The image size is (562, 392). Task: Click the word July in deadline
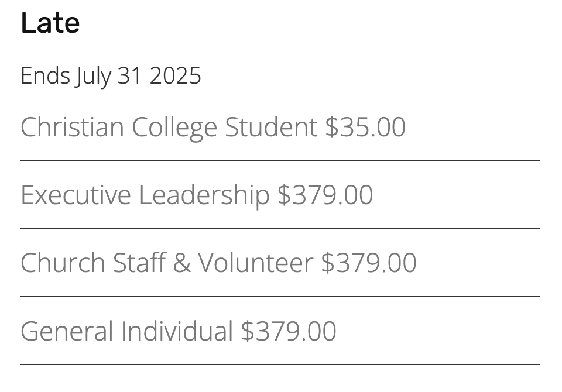93,77
